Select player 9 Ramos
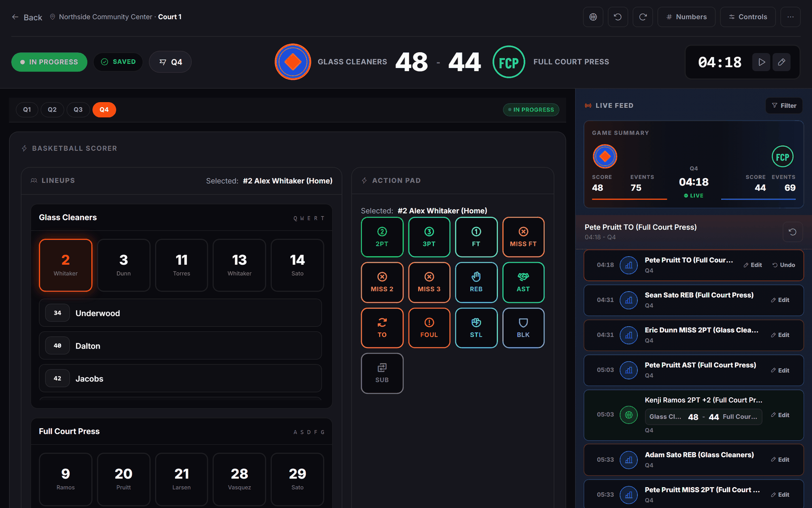Image resolution: width=812 pixels, height=508 pixels. (x=65, y=479)
